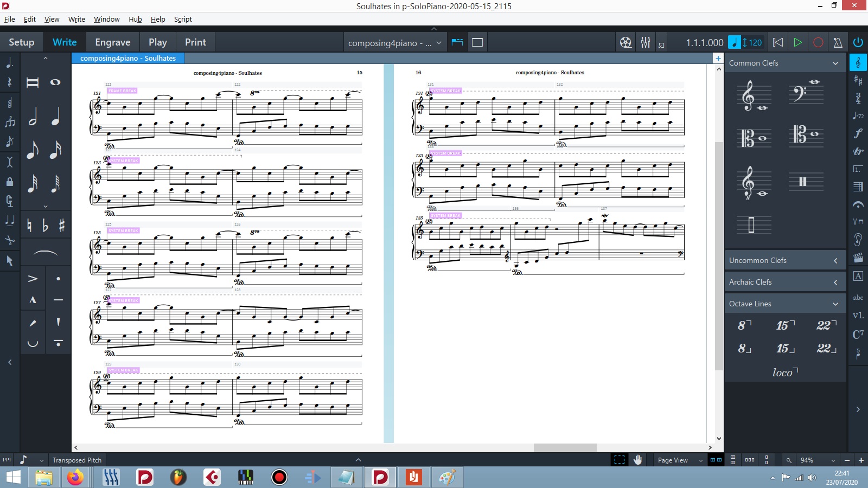
Task: Add a marcato articulation
Action: point(33,300)
